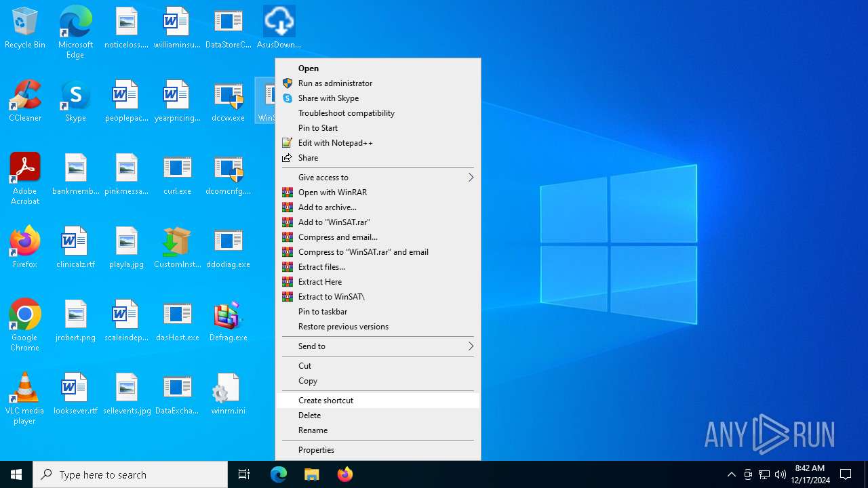The width and height of the screenshot is (868, 488).
Task: Open Task View on the taskbar
Action: (244, 474)
